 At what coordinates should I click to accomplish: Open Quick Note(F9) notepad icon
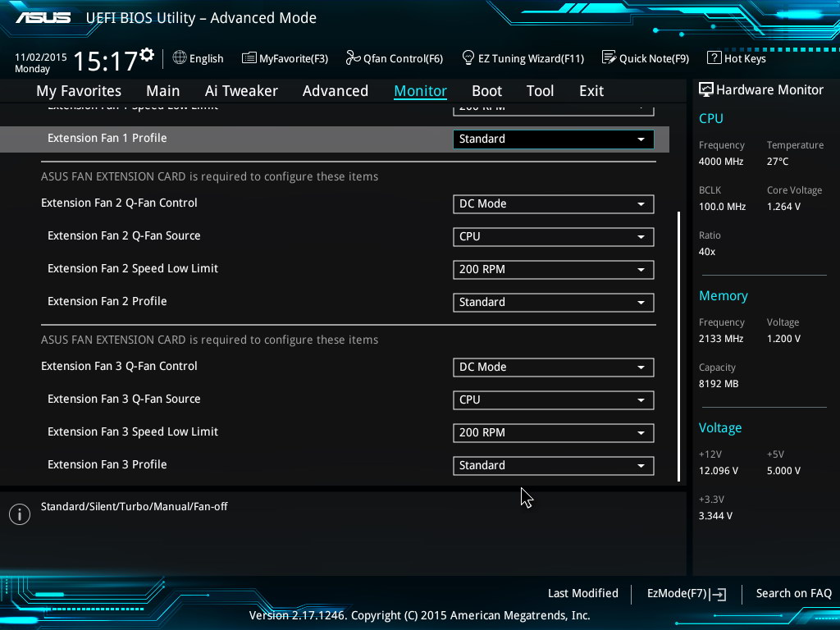point(609,58)
